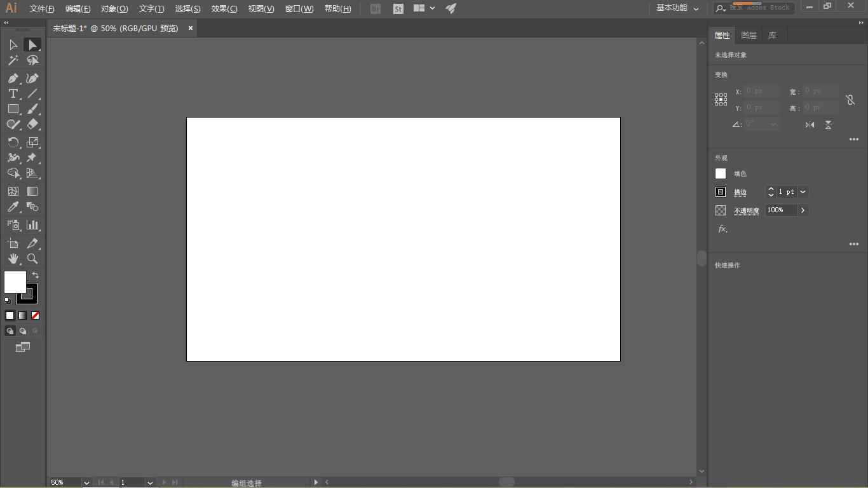Image resolution: width=868 pixels, height=488 pixels.
Task: Select the Rotate tool
Action: tap(13, 142)
